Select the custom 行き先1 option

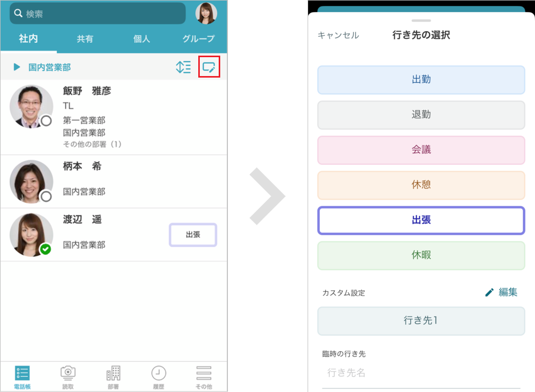click(x=421, y=321)
